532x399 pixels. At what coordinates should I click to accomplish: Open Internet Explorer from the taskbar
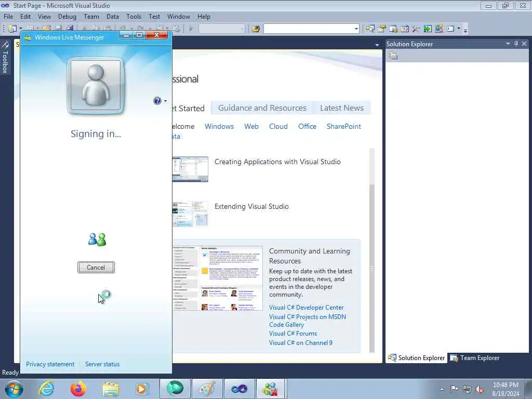pos(46,389)
